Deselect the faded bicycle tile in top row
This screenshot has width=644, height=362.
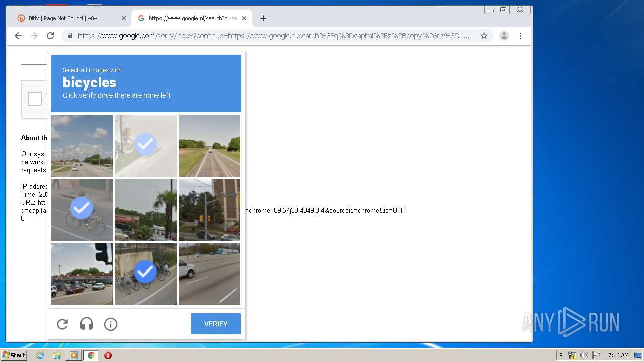point(145,146)
